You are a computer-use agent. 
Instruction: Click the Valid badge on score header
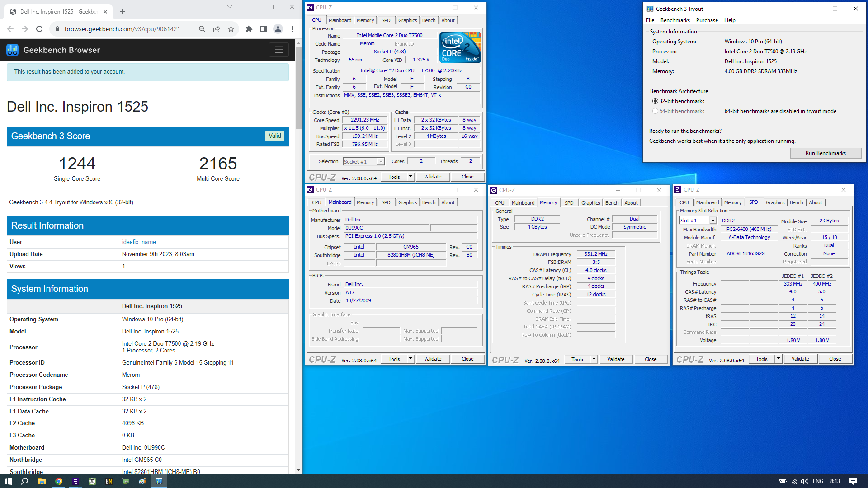tap(275, 136)
